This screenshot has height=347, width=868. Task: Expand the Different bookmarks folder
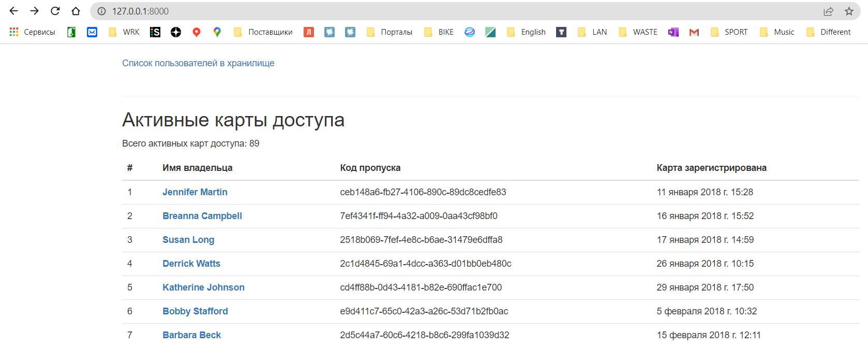(x=828, y=32)
